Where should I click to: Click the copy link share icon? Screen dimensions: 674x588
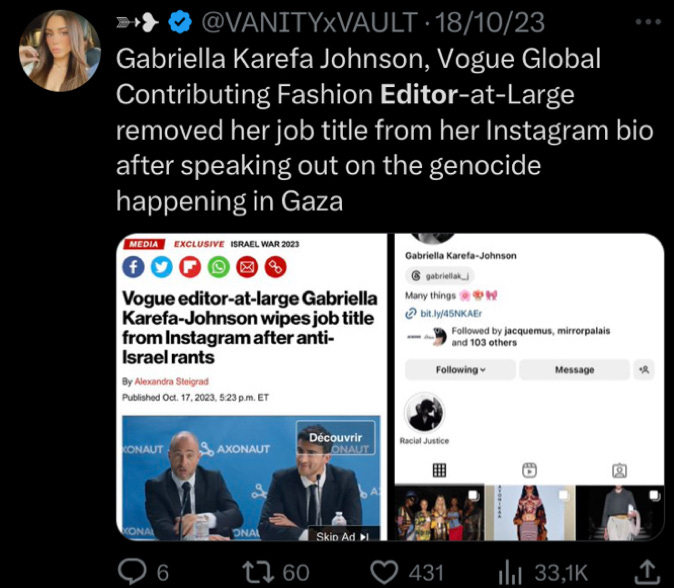pos(276,267)
